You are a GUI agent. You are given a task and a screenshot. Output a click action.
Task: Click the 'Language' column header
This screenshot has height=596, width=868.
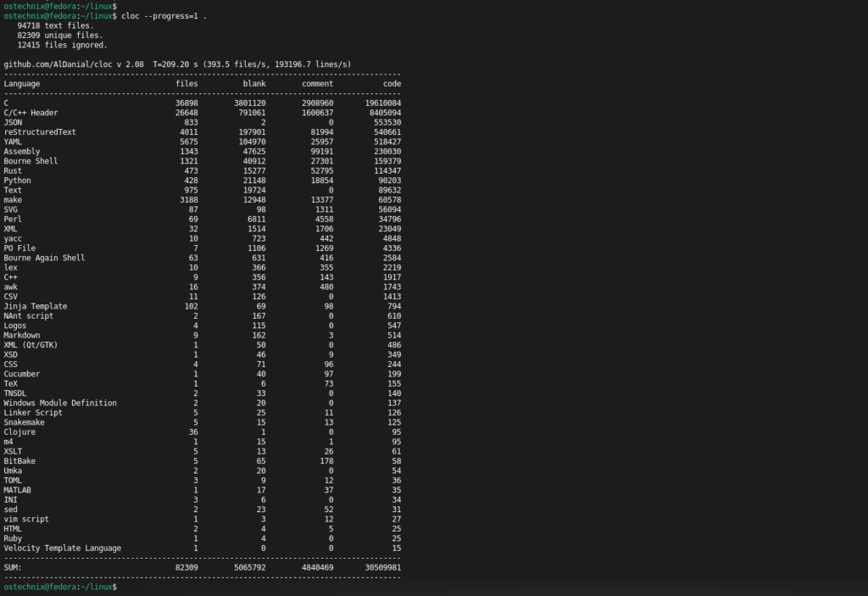[x=21, y=84]
